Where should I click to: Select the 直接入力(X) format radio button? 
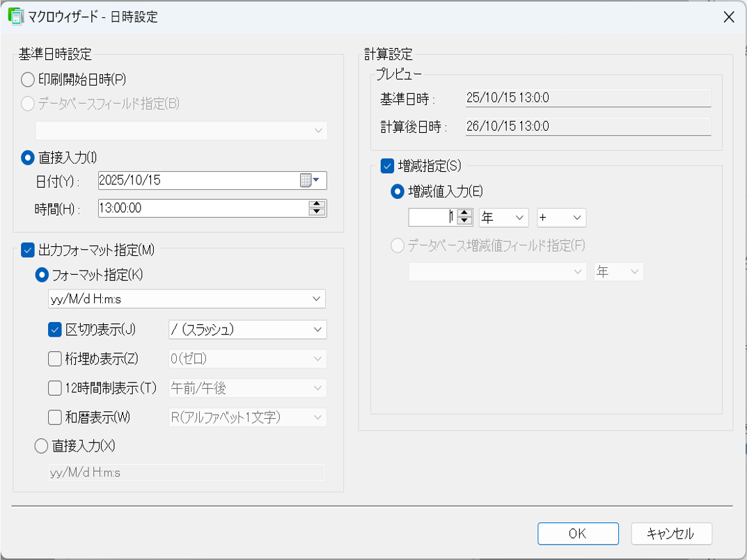[41, 447]
